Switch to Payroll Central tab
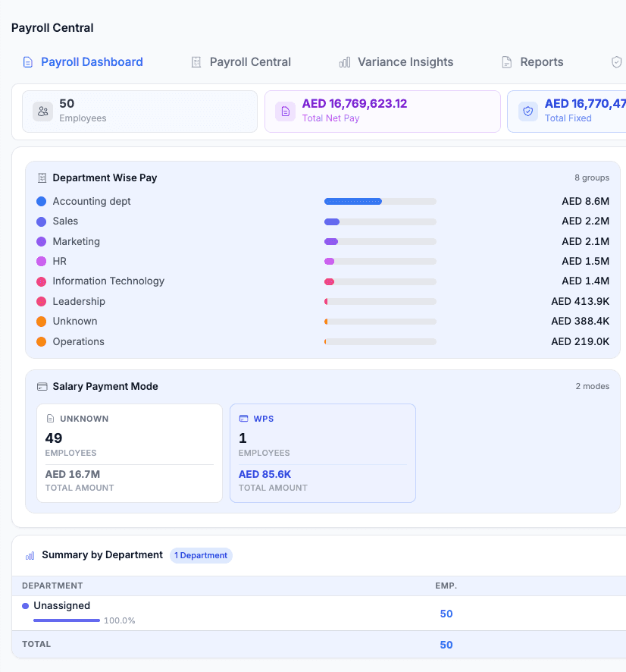 coord(241,62)
